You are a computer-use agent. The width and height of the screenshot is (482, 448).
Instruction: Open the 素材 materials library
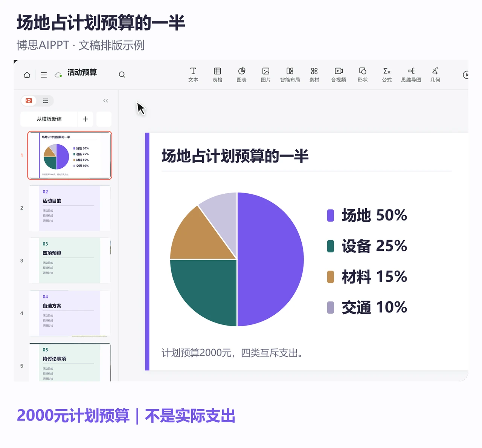pyautogui.click(x=314, y=75)
